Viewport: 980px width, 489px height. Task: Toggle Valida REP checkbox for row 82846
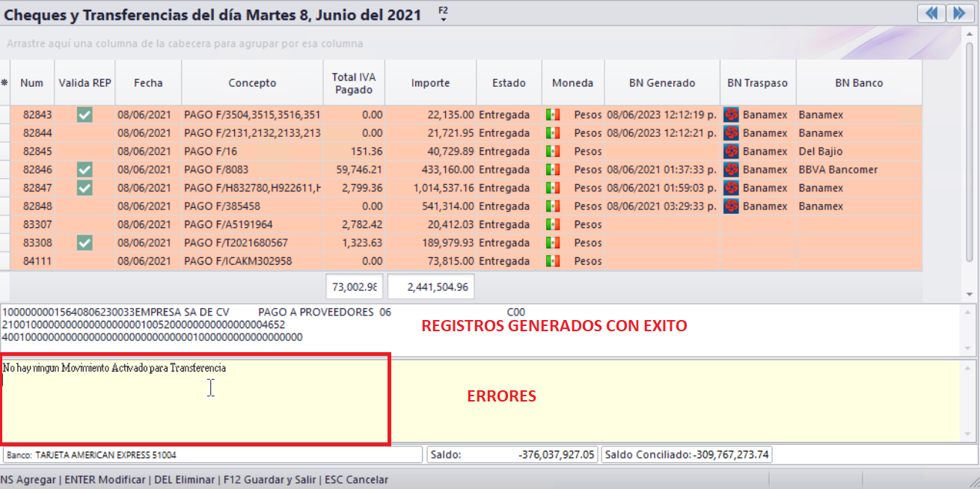coord(85,170)
